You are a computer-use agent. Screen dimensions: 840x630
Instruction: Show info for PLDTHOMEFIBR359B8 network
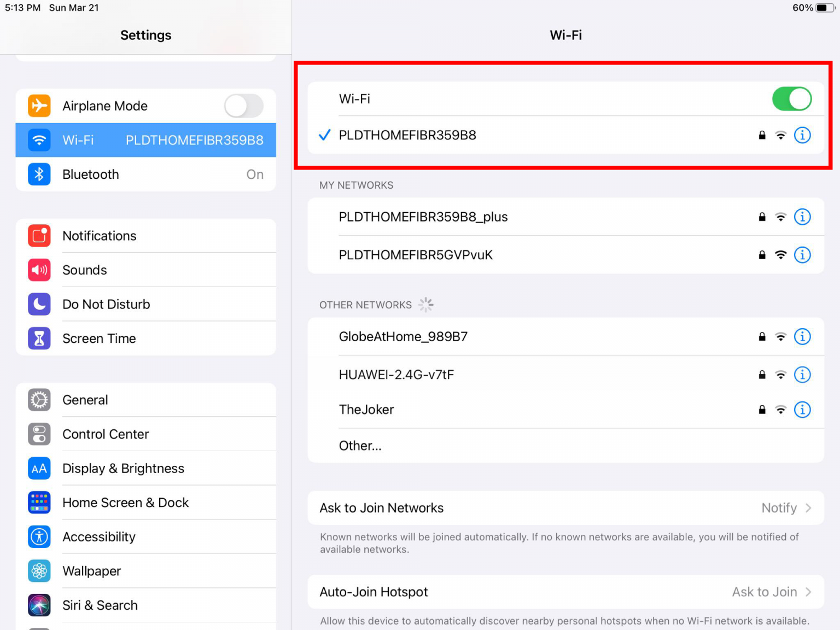802,135
